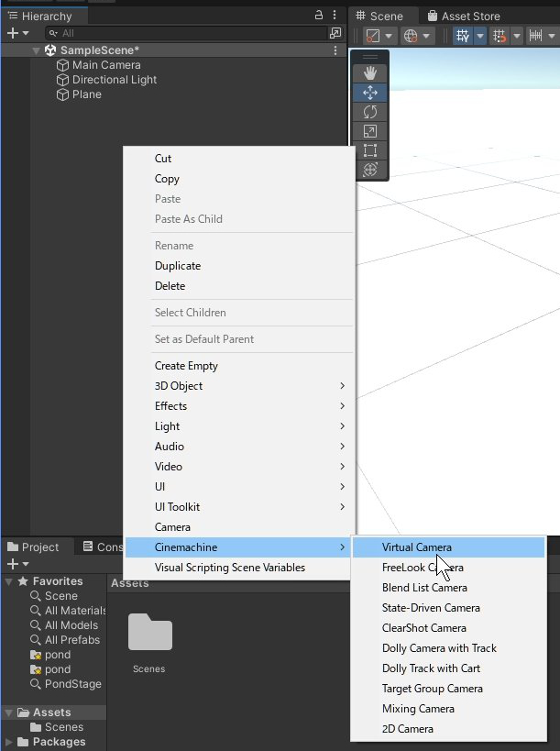Open the Audio submenu
Viewport: 560px width, 751px height.
pos(239,447)
